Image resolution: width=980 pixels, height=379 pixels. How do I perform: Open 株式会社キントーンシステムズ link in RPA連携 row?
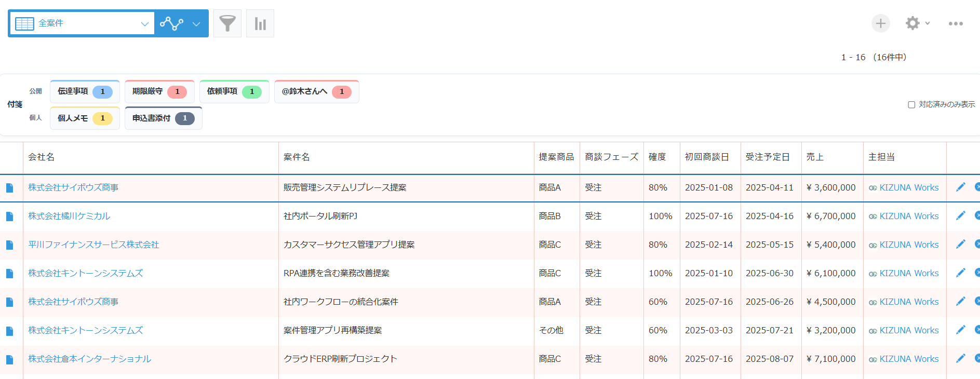tap(85, 273)
